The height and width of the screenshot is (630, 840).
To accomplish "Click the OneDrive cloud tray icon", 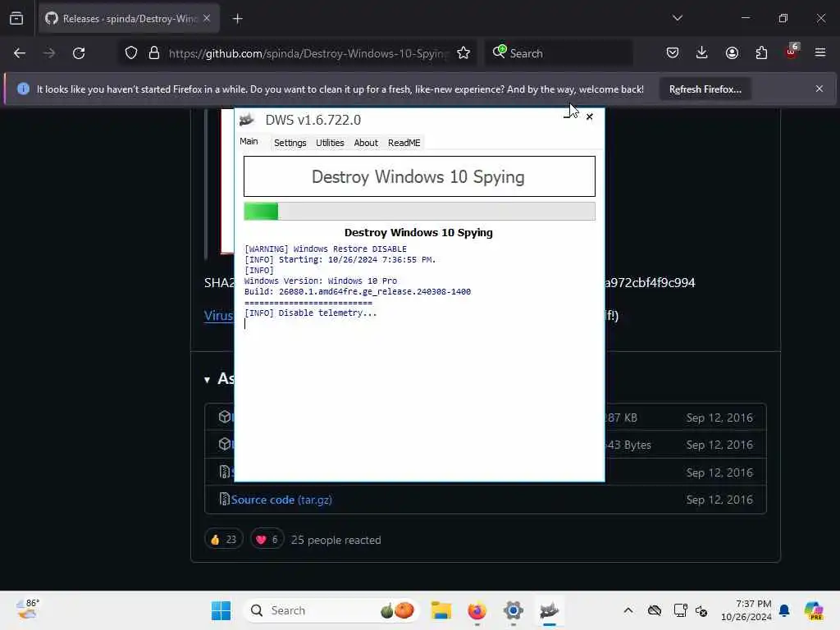I will (654, 610).
